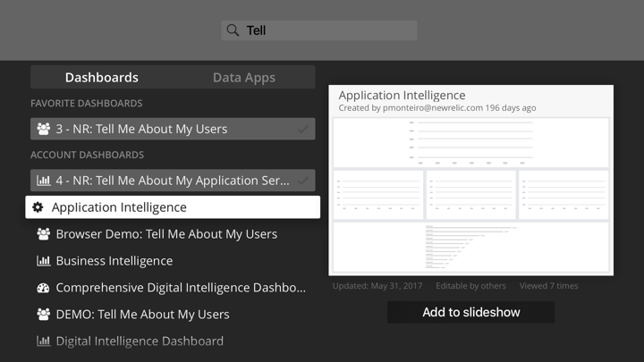
Task: Toggle checkmark on '4 - NR' Application dashboard
Action: click(x=303, y=181)
